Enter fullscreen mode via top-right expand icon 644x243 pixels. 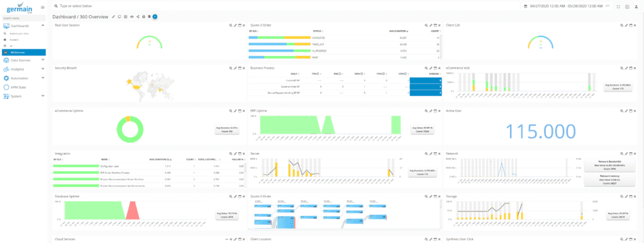click(618, 6)
